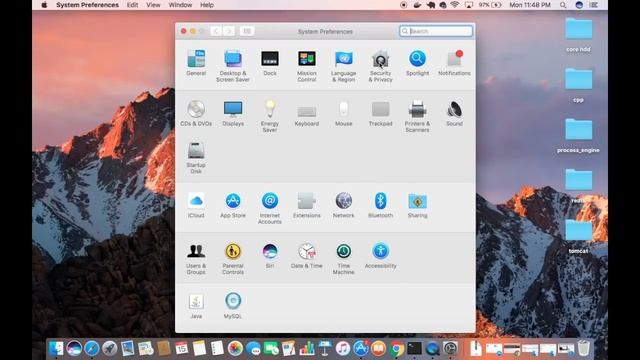Open the Sharing preference pane
Viewport: 640px width, 360px height.
pos(417,205)
